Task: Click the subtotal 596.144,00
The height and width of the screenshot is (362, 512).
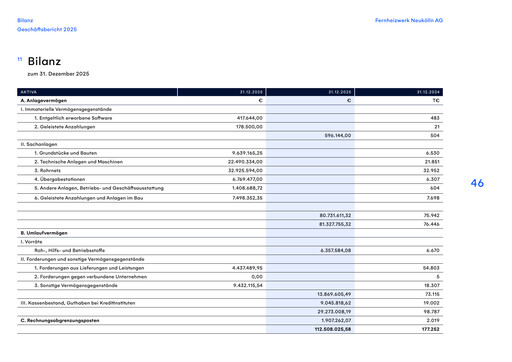Action: tap(338, 135)
